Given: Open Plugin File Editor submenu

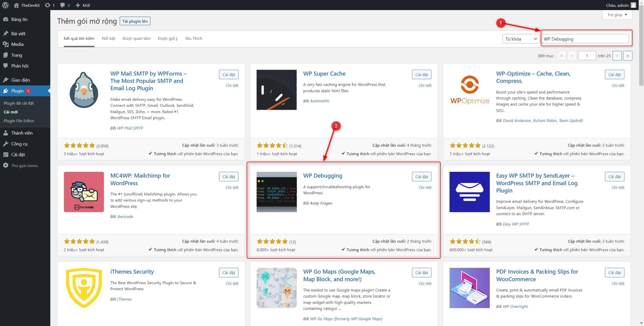Looking at the screenshot, I should coord(19,121).
